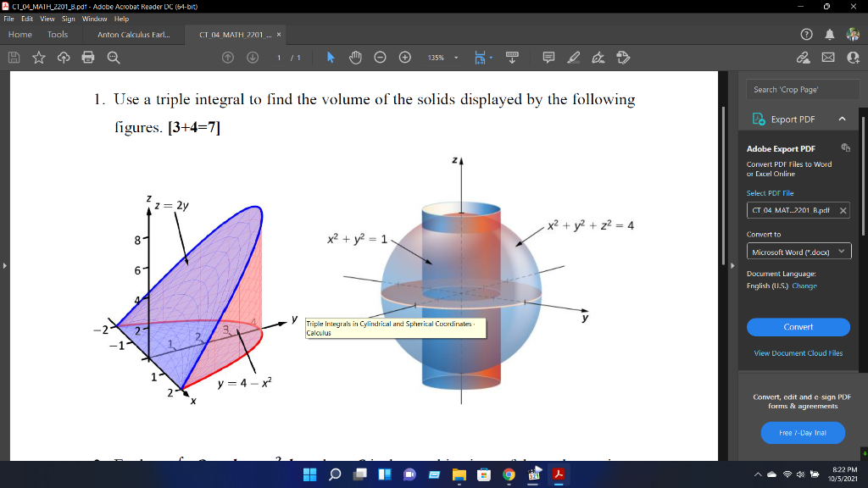The height and width of the screenshot is (488, 868).
Task: Click inside the Search 'Crop Page' field
Action: [802, 88]
